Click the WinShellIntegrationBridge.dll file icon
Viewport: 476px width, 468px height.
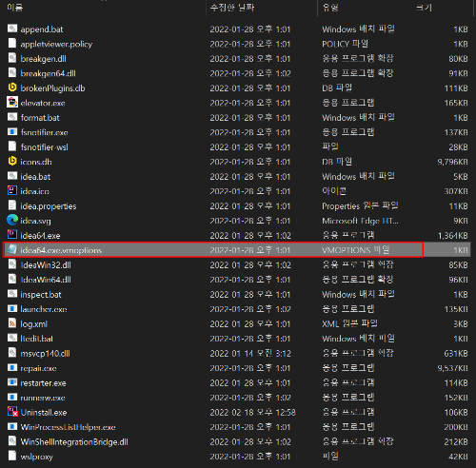[12, 441]
